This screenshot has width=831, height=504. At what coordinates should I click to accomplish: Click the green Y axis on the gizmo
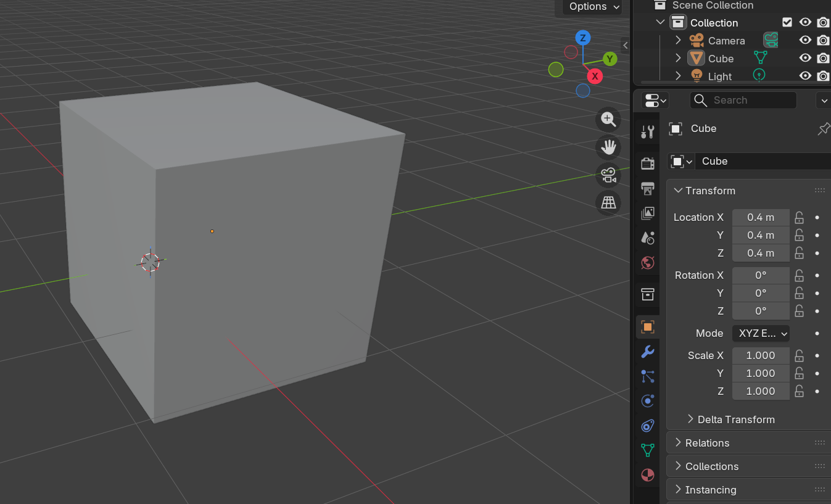pyautogui.click(x=610, y=59)
